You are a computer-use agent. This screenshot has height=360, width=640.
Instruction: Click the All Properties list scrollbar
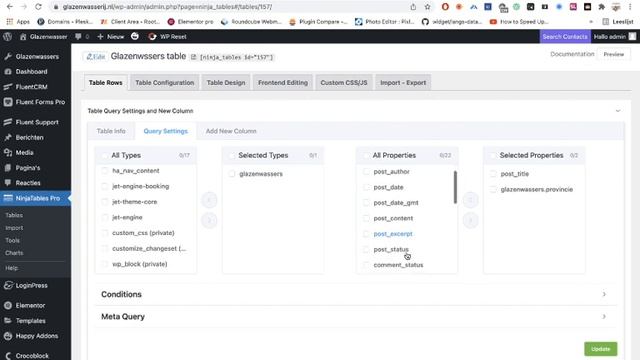455,187
